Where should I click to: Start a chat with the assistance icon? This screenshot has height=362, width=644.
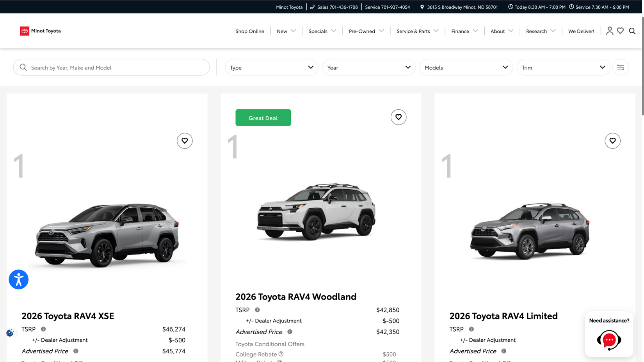tap(609, 340)
